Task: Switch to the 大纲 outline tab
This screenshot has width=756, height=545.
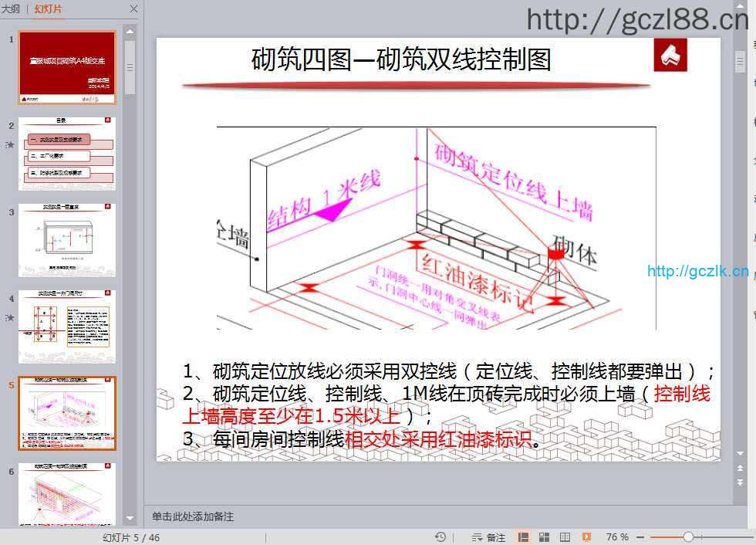Action: coord(11,9)
